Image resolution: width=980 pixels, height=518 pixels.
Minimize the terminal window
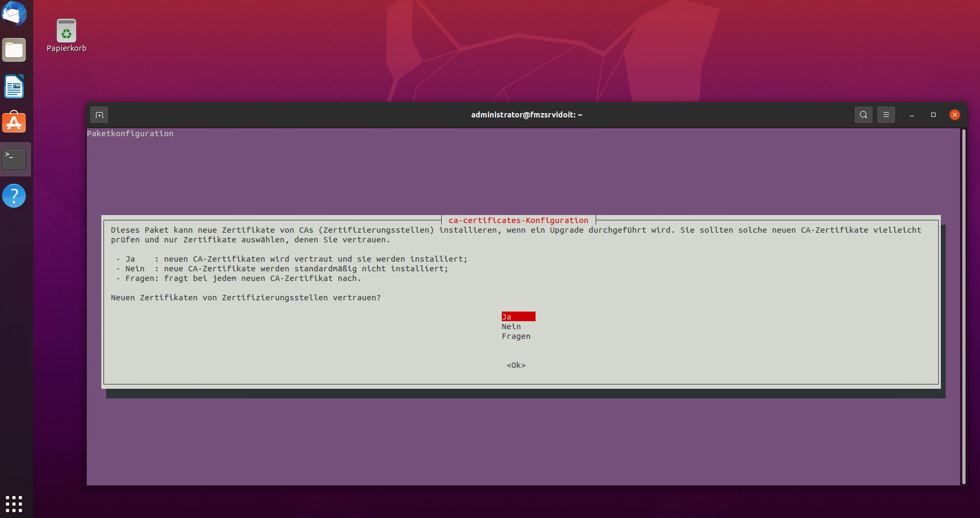pyautogui.click(x=911, y=115)
